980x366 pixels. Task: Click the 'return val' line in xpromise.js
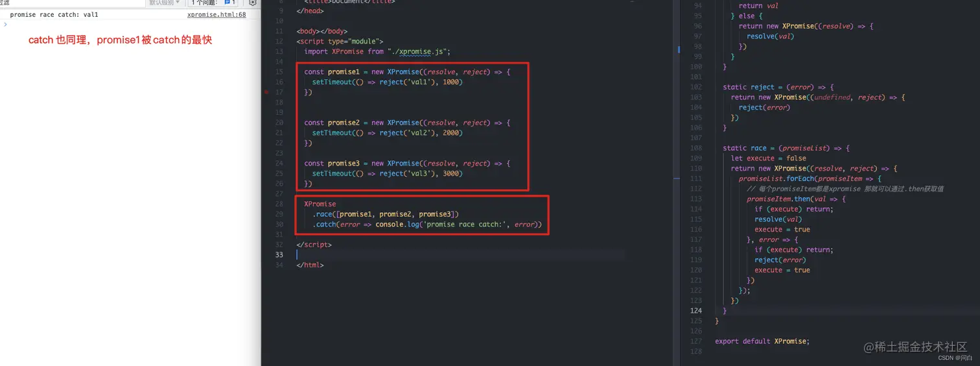pyautogui.click(x=758, y=6)
